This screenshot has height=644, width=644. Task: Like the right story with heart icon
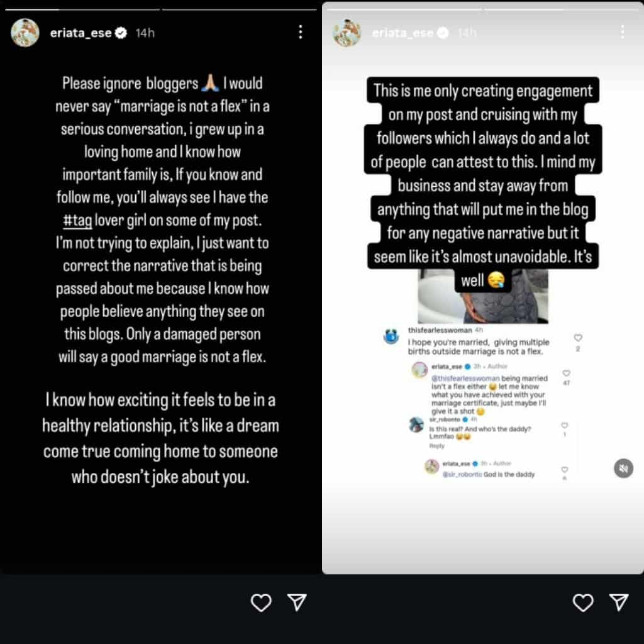tap(583, 602)
